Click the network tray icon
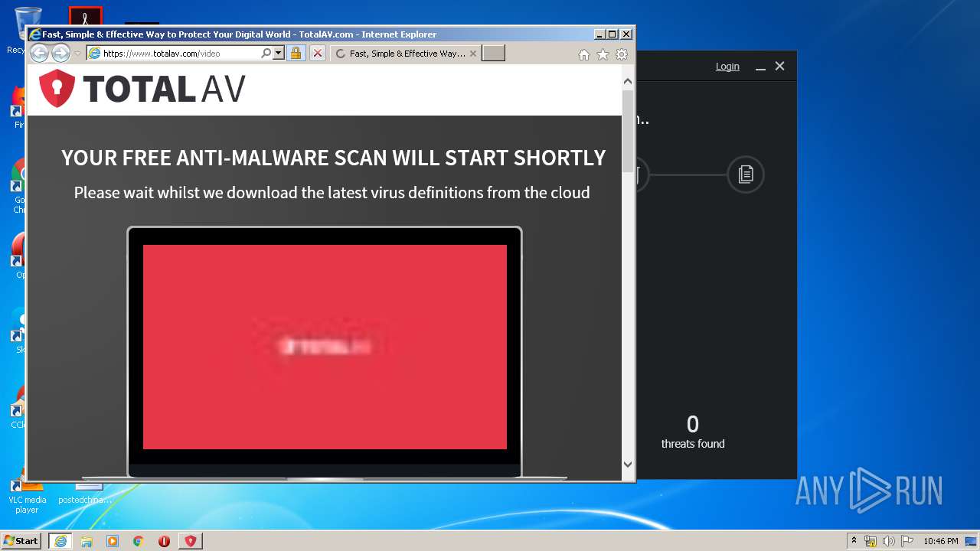Image resolution: width=980 pixels, height=551 pixels. point(871,541)
